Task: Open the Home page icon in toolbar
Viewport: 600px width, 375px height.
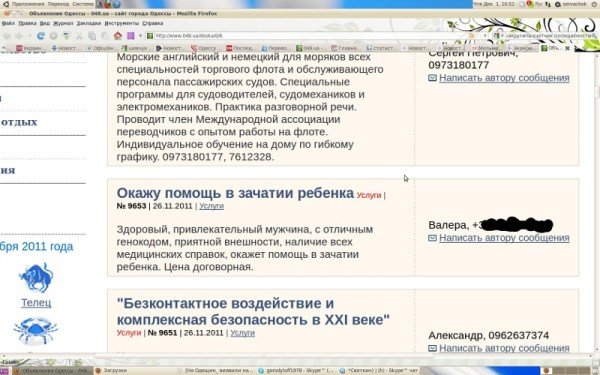Action: [118, 36]
